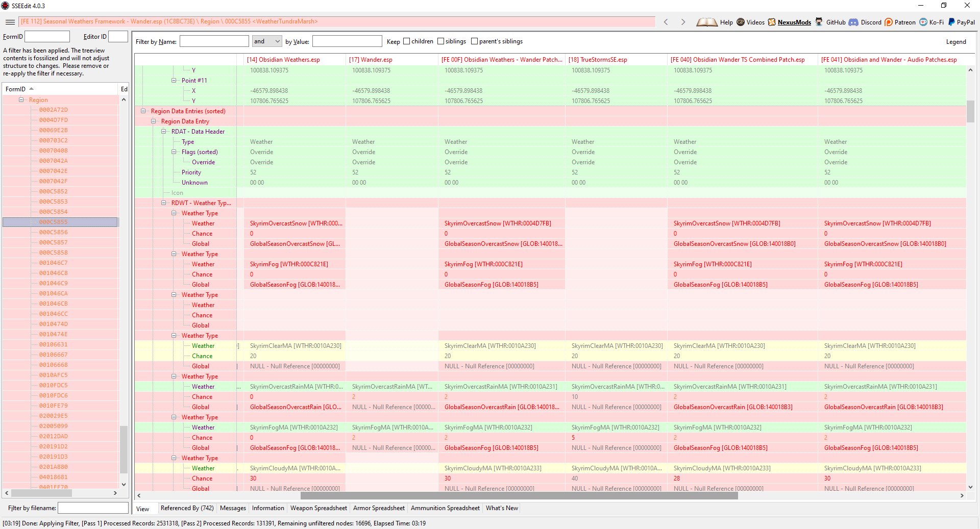The height and width of the screenshot is (529, 980).
Task: Focus the by Value filter field
Action: tap(347, 41)
